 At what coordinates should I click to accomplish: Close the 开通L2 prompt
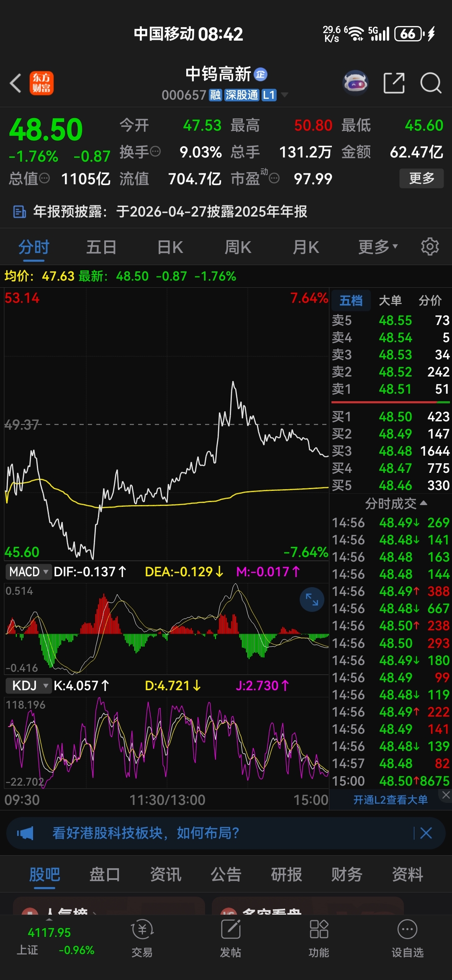tap(446, 795)
